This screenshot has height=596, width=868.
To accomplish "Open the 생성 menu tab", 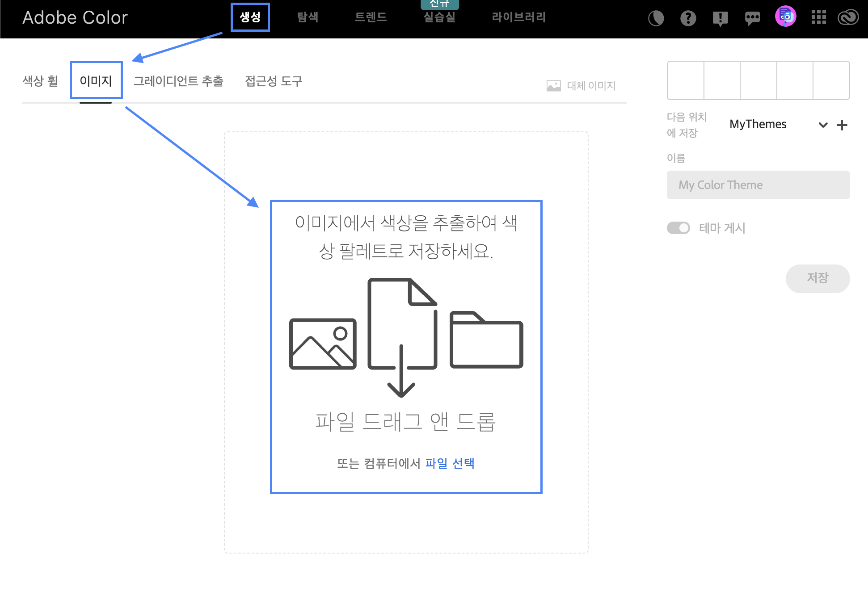I will point(250,17).
